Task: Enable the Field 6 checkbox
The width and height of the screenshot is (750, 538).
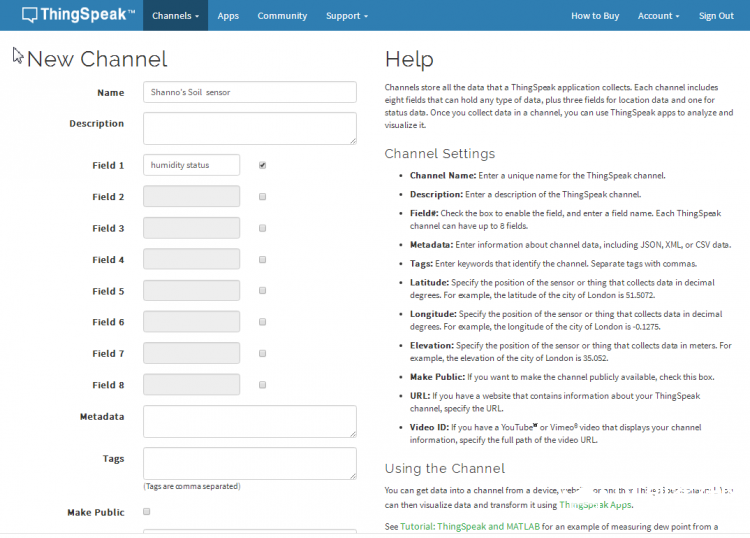Action: (x=263, y=322)
